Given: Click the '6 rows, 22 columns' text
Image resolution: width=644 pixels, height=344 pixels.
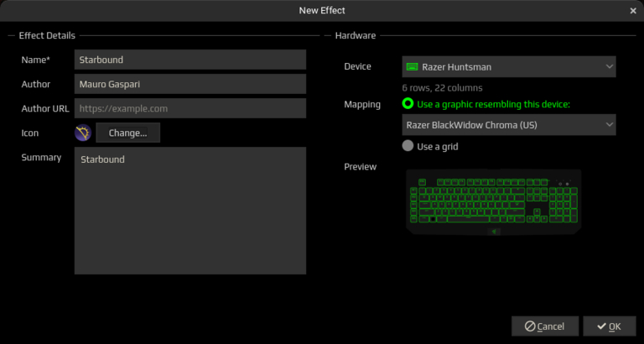Looking at the screenshot, I should [x=443, y=88].
